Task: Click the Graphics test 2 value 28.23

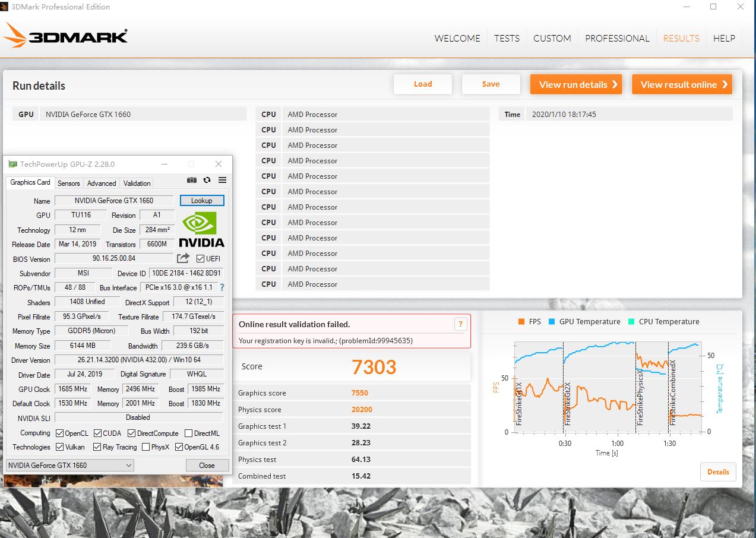Action: 361,443
